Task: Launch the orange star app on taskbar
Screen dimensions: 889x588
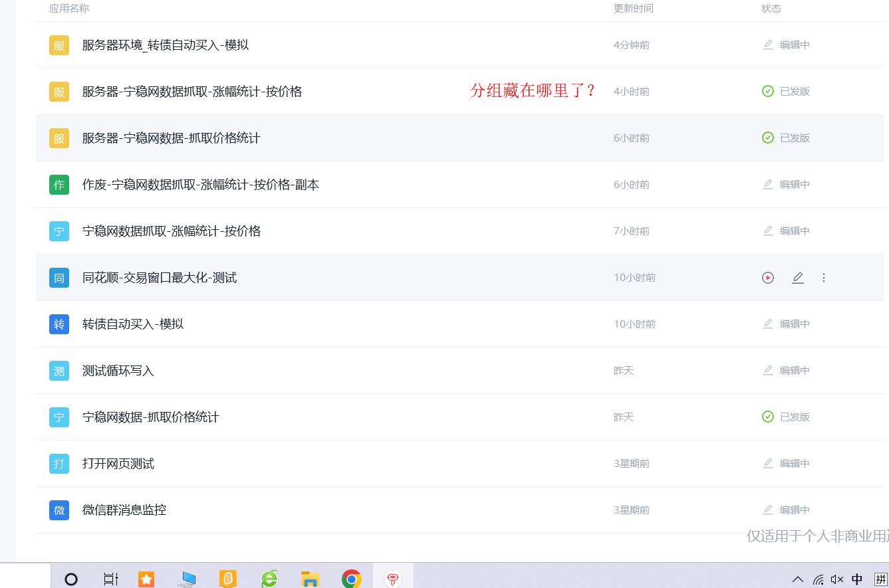Action: (146, 579)
